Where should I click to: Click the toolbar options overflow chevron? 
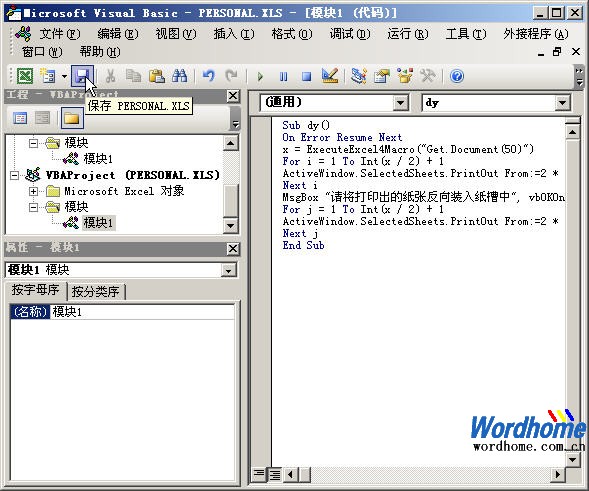point(579,76)
